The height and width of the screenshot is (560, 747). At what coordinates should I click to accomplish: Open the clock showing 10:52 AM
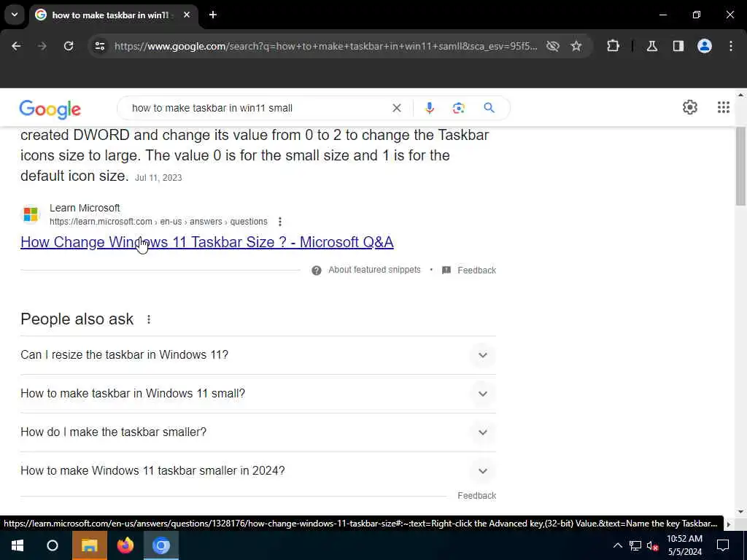pyautogui.click(x=684, y=545)
